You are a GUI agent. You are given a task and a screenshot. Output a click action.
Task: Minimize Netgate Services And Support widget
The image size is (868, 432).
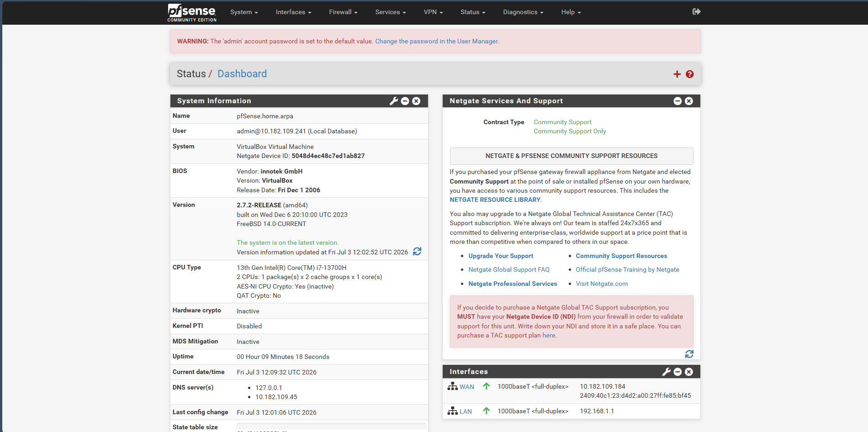click(677, 101)
